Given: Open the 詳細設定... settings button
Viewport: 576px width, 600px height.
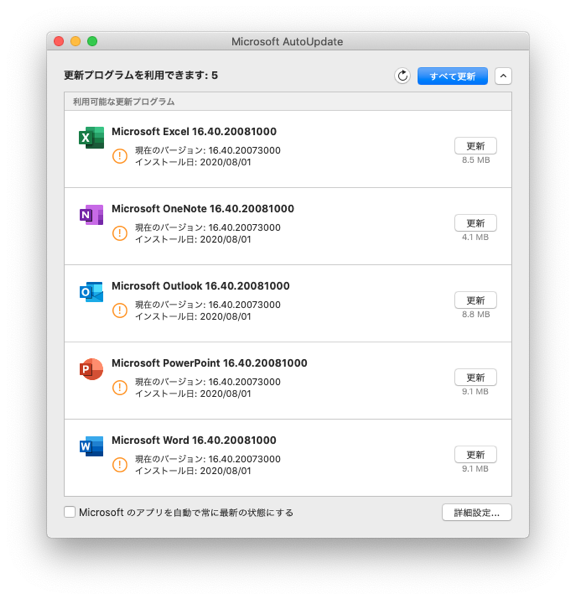Looking at the screenshot, I should pyautogui.click(x=477, y=512).
